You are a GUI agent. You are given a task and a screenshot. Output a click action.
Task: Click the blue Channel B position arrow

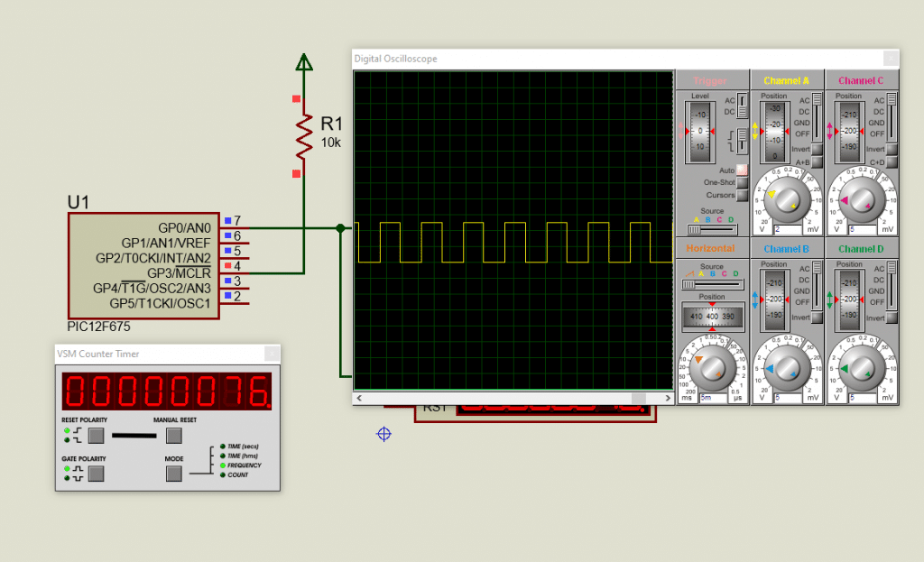click(755, 299)
